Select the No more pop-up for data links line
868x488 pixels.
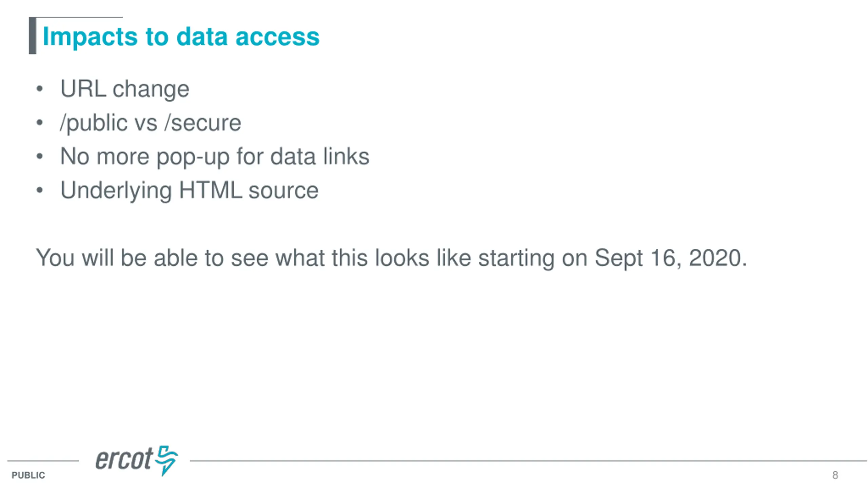(214, 157)
